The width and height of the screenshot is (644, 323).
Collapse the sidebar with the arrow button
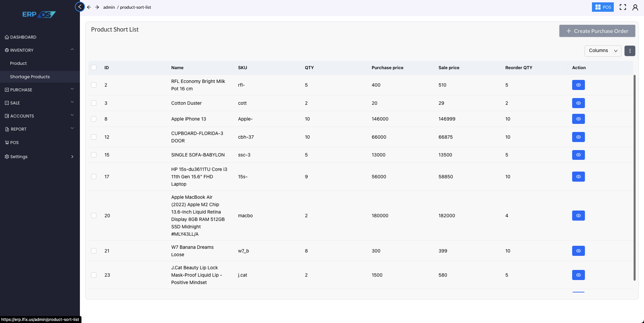pyautogui.click(x=80, y=7)
